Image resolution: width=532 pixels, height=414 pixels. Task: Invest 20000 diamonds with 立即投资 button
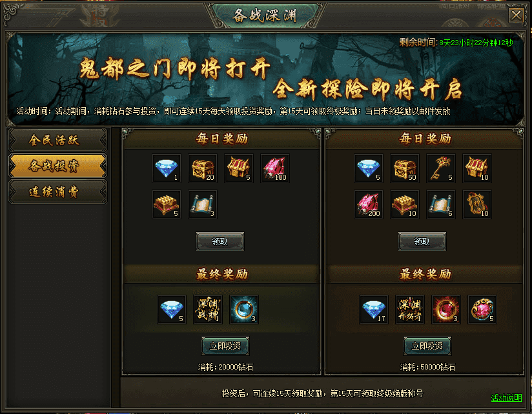point(225,346)
